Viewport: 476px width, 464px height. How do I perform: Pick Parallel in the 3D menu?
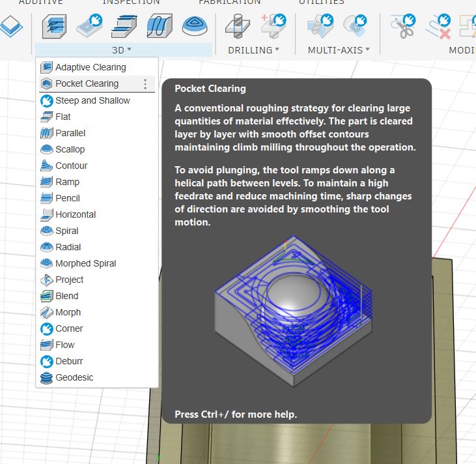pyautogui.click(x=96, y=133)
